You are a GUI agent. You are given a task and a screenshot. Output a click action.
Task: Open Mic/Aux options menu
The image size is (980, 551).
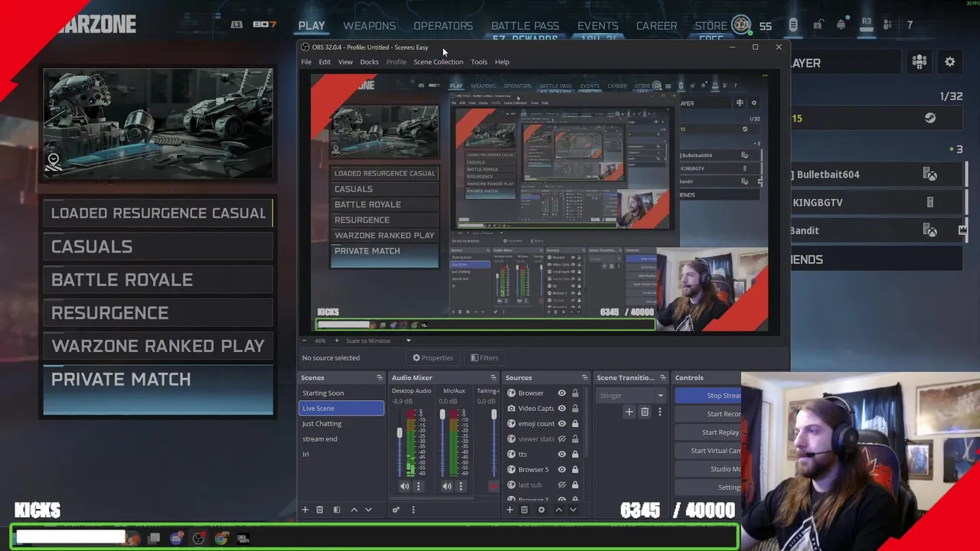(461, 486)
